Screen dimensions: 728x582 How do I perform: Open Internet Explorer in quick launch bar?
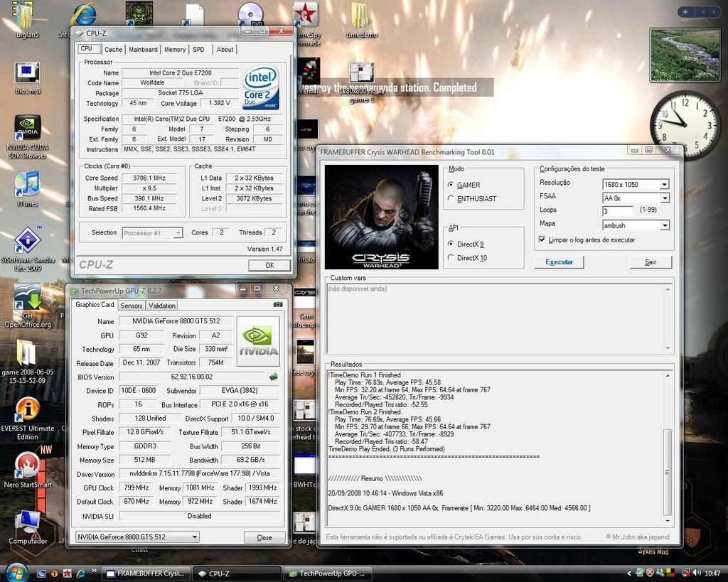80,573
